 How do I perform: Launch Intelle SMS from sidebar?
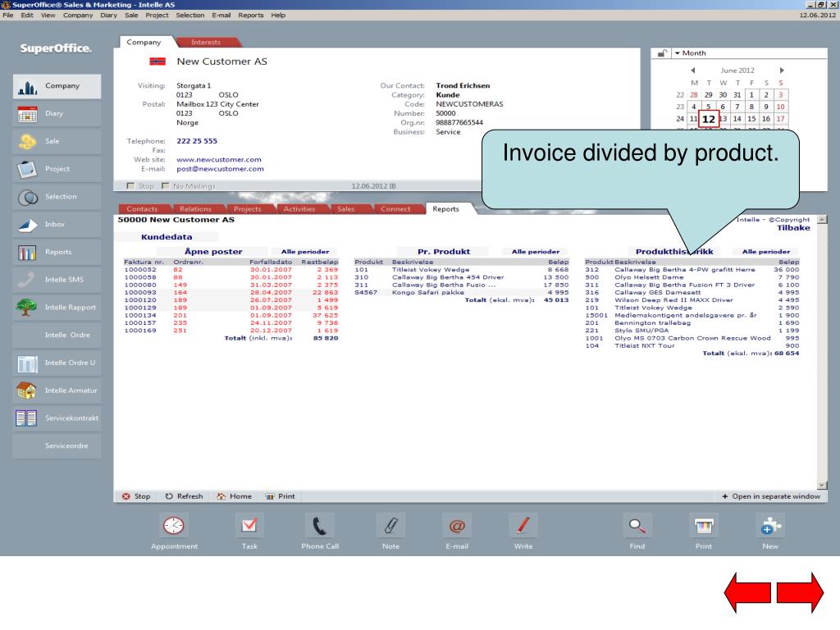[57, 281]
